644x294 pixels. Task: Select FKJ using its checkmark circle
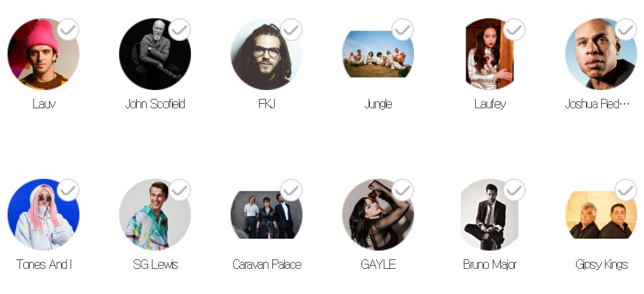[x=291, y=30]
